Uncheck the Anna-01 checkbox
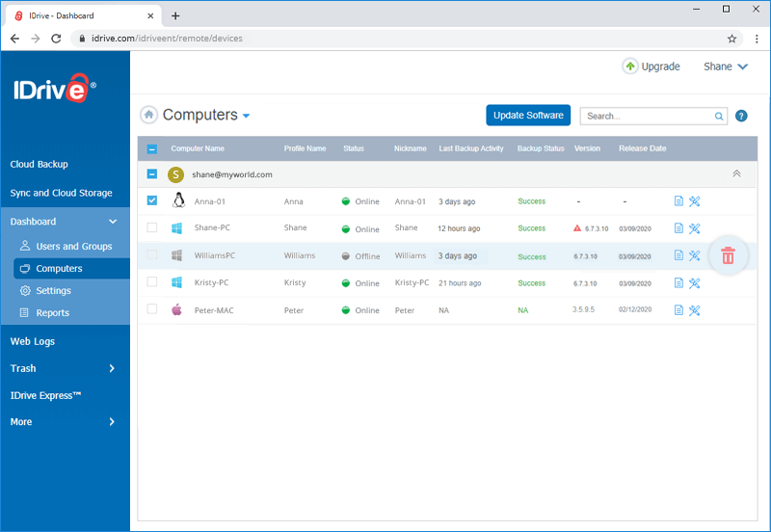The width and height of the screenshot is (771, 532). (x=152, y=200)
